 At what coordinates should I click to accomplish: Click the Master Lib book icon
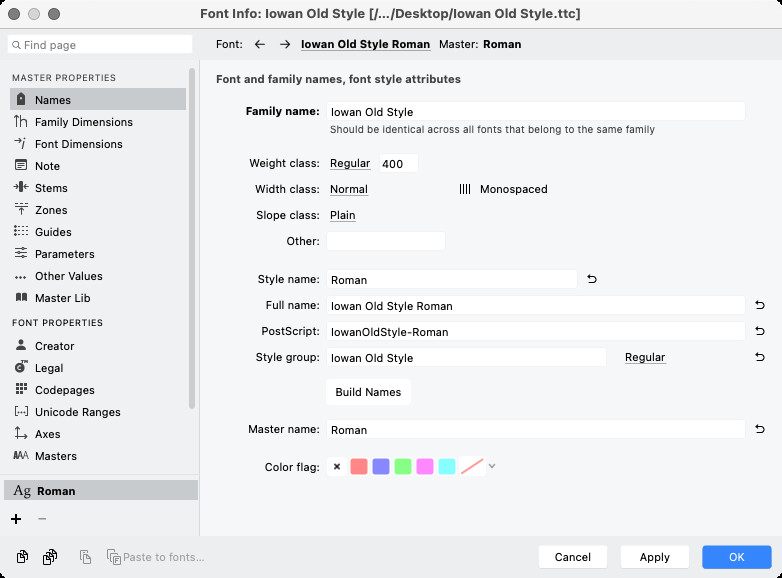point(21,297)
